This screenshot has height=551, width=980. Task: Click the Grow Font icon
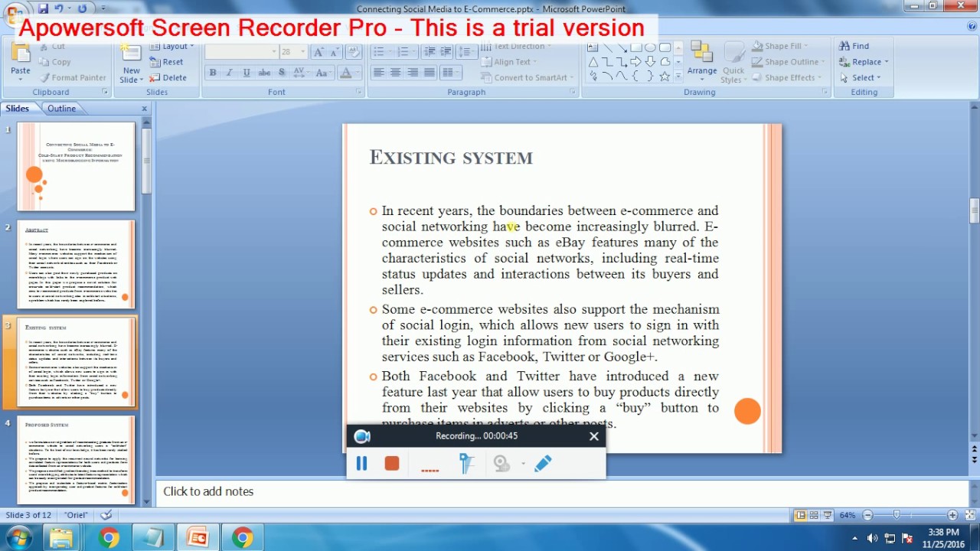click(x=318, y=52)
